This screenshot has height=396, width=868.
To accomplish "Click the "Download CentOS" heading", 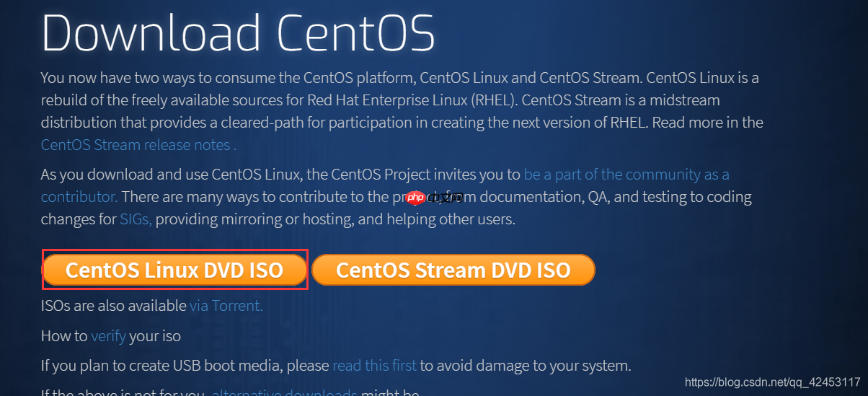I will tap(238, 33).
